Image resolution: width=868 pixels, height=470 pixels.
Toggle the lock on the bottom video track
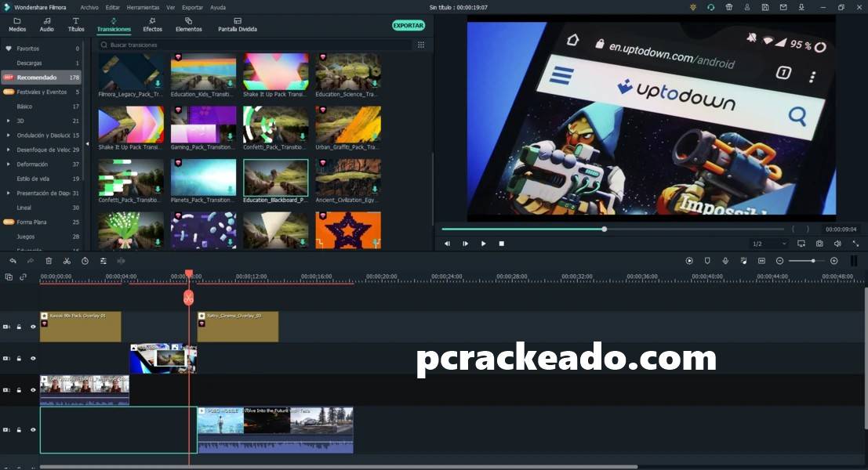click(x=19, y=430)
